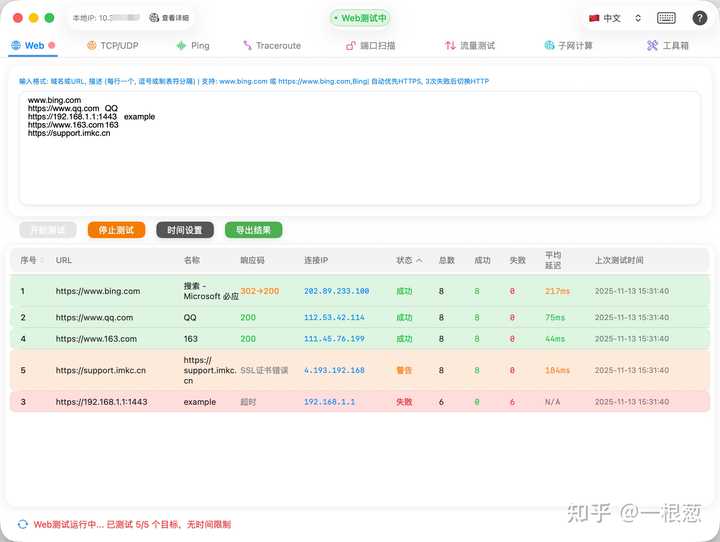Click the N/A latency value
The width and height of the screenshot is (720, 542).
coord(552,402)
